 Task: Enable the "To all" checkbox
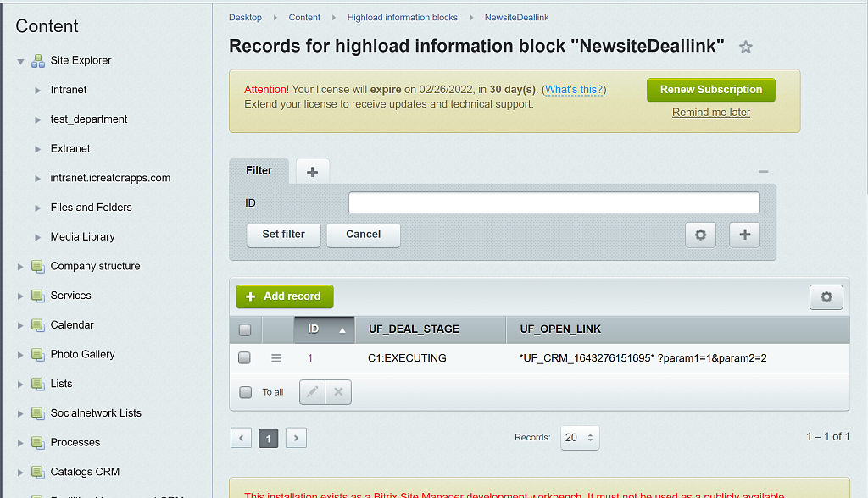tap(246, 392)
